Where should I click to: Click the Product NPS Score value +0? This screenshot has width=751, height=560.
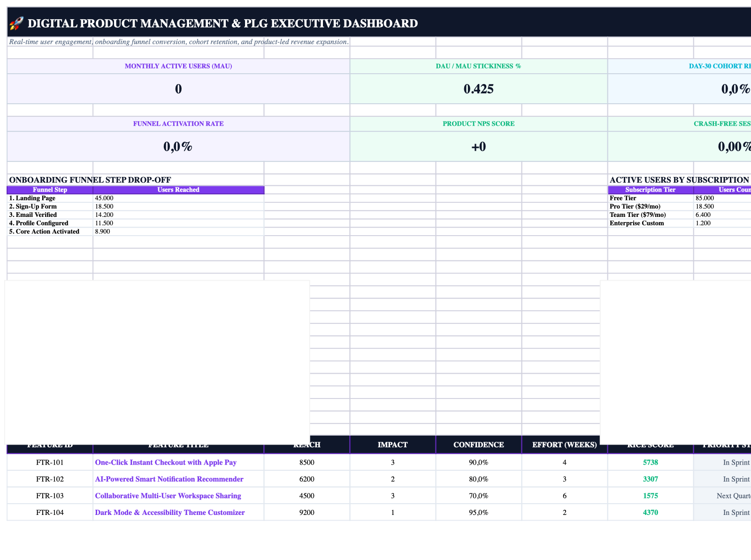click(478, 146)
